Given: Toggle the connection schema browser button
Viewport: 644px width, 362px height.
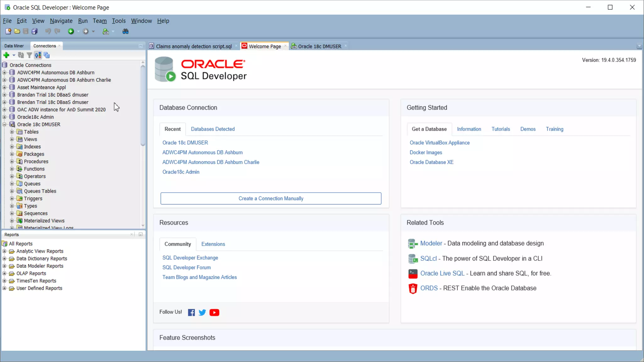Looking at the screenshot, I should [x=38, y=55].
